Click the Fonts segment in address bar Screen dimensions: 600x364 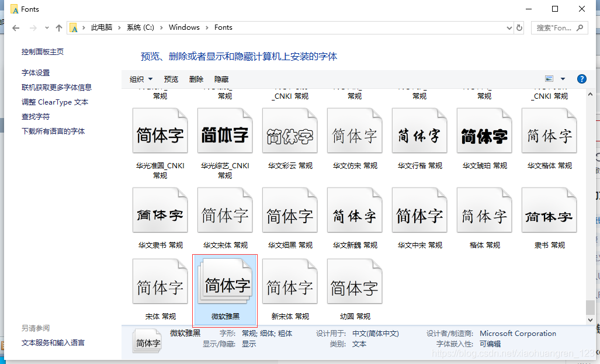(x=223, y=27)
